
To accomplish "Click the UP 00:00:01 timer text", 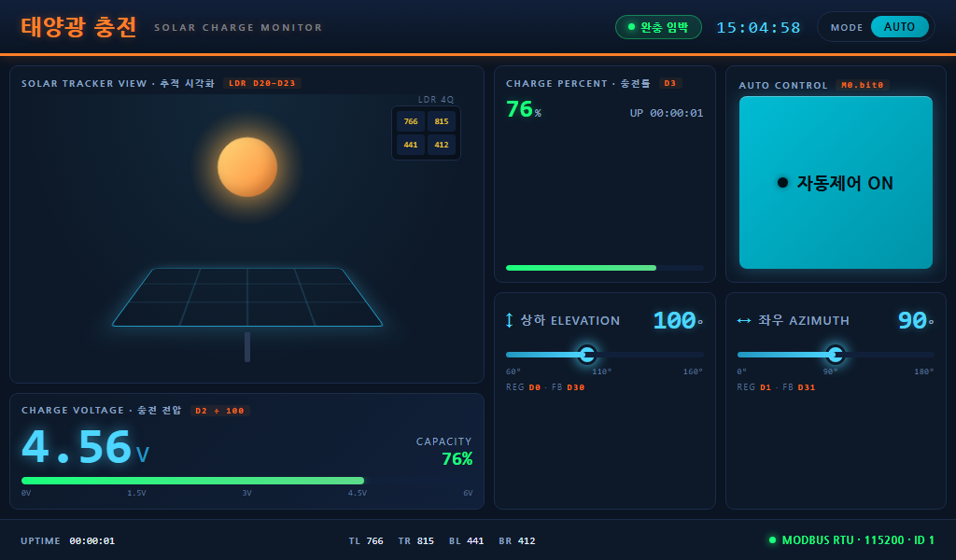I will pyautogui.click(x=667, y=113).
